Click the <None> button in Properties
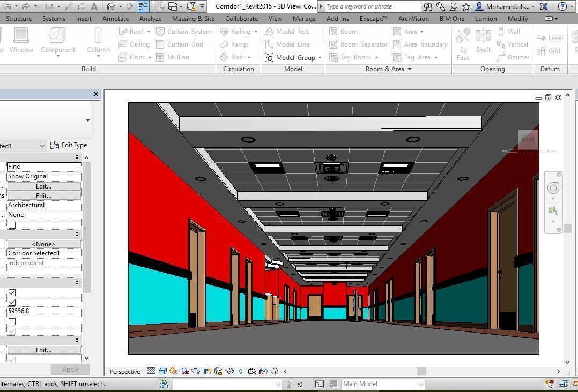 (44, 244)
